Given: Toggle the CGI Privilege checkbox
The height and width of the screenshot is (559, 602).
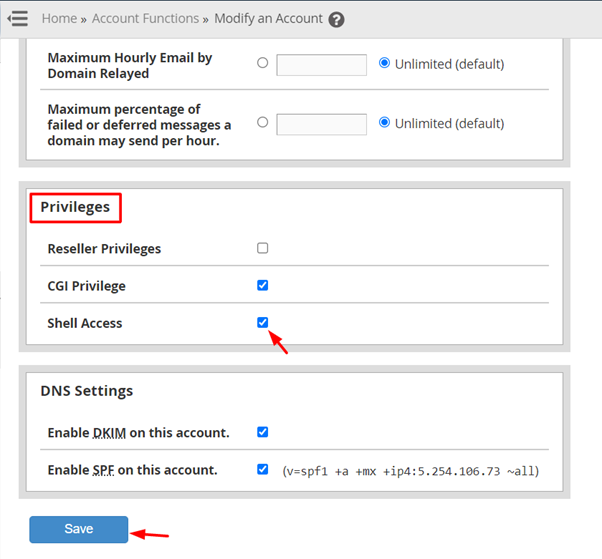Looking at the screenshot, I should click(x=263, y=285).
